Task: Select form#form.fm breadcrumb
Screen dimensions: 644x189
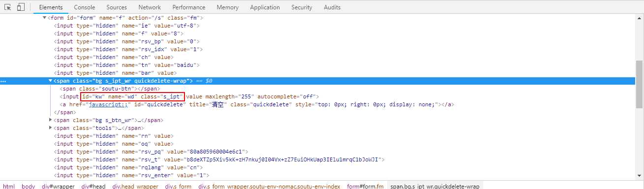Action: (365, 187)
